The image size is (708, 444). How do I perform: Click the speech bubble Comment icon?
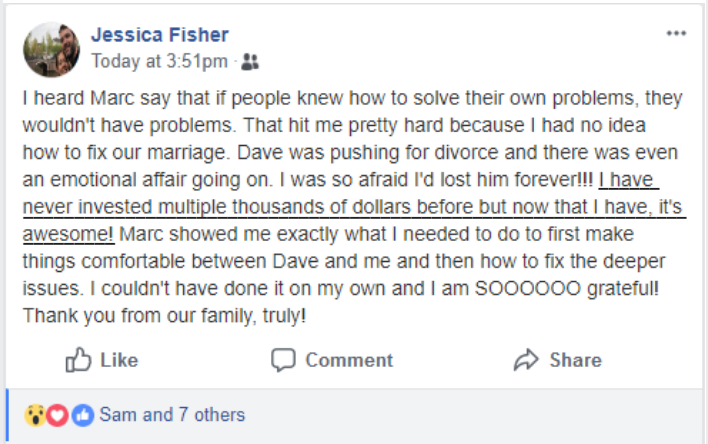(284, 360)
